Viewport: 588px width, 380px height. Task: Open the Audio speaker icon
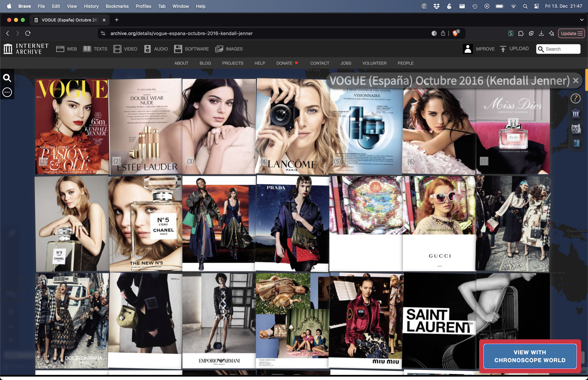pyautogui.click(x=147, y=49)
